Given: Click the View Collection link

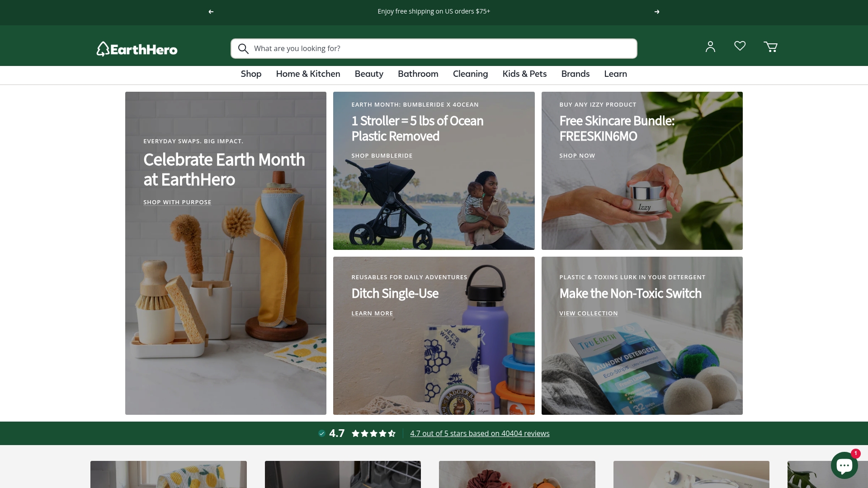Looking at the screenshot, I should click(588, 314).
